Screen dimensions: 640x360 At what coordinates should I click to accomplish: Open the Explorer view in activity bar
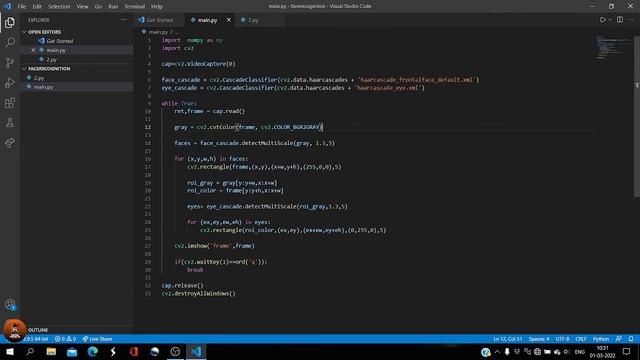point(10,22)
